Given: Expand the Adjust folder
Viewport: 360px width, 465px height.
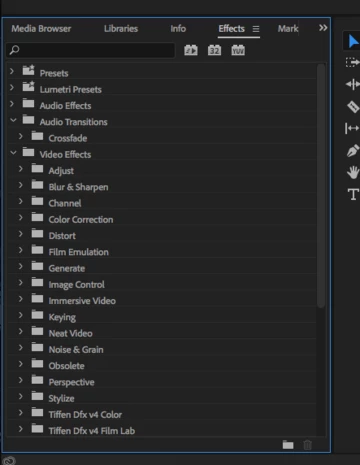Looking at the screenshot, I should click(x=21, y=169).
